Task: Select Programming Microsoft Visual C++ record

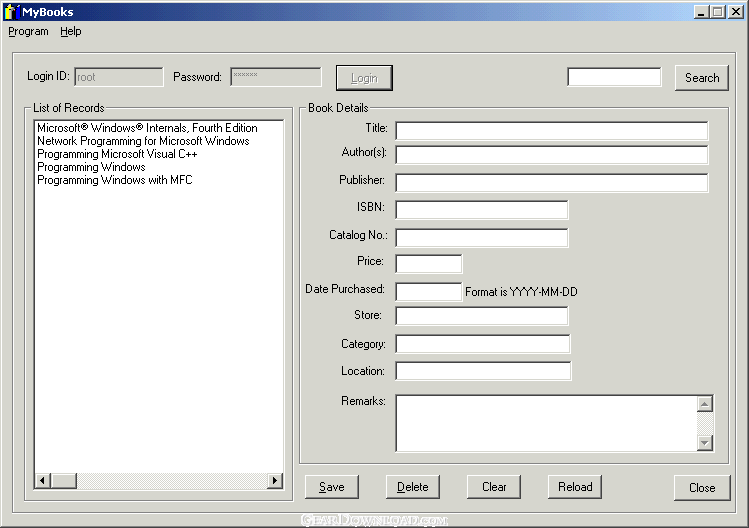Action: coord(117,154)
